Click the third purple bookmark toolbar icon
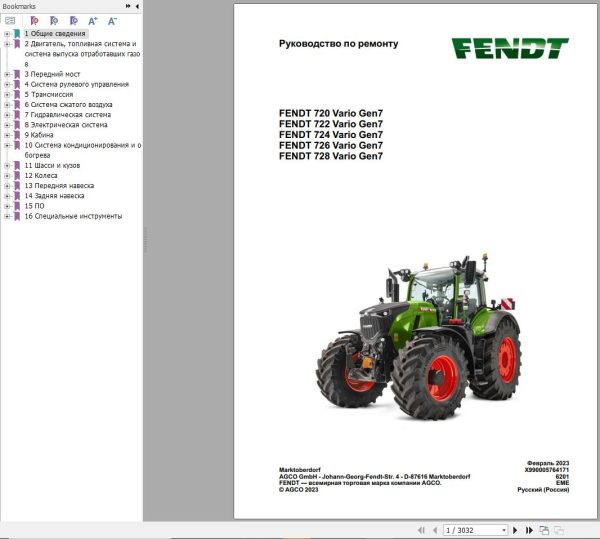600x539 pixels. [73, 21]
